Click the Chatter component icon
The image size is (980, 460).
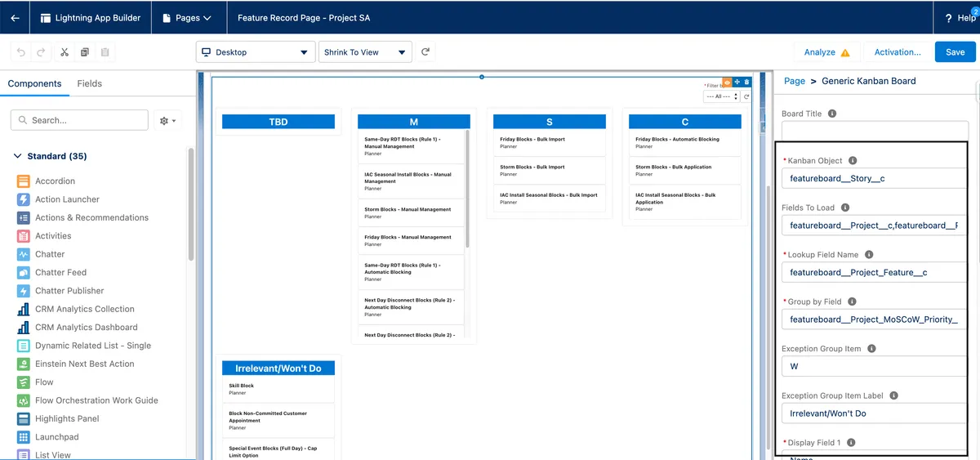coord(23,254)
